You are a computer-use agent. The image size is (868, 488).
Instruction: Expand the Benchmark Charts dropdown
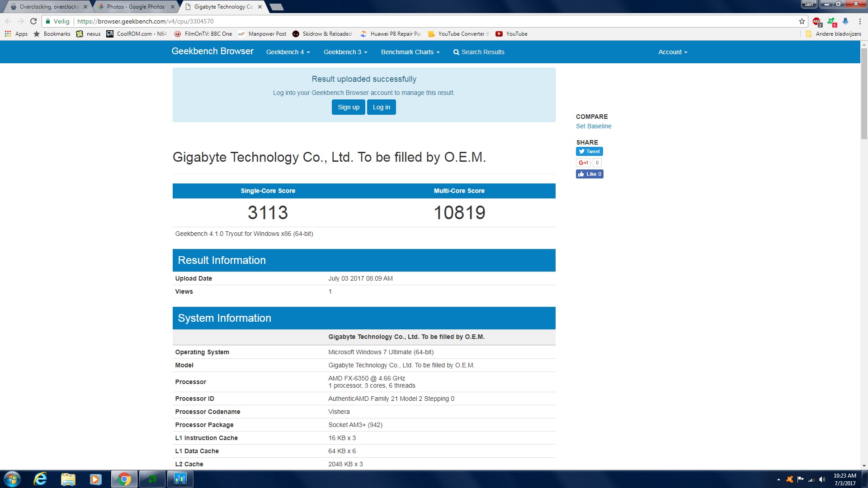tap(410, 52)
